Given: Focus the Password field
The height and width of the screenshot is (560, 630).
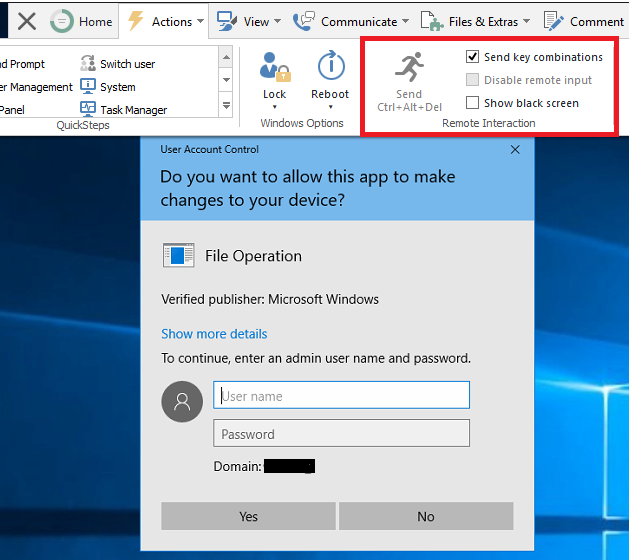Looking at the screenshot, I should [342, 433].
